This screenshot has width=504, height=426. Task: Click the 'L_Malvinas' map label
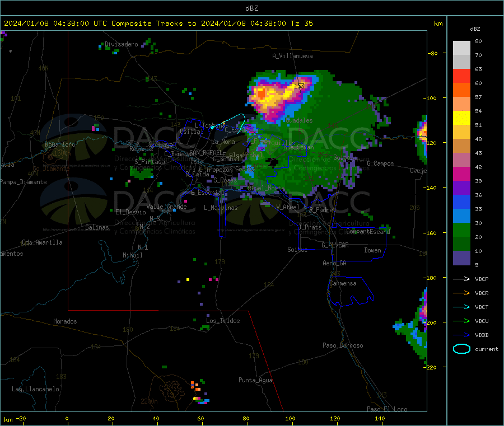coord(221,208)
